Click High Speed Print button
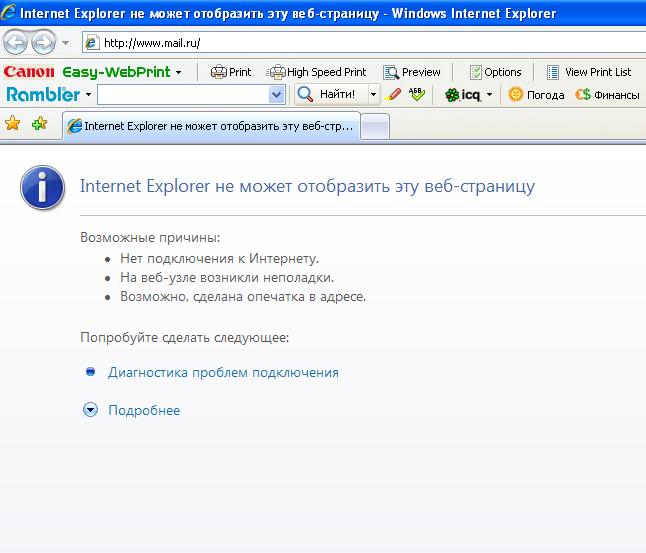The image size is (646, 553). click(x=316, y=72)
